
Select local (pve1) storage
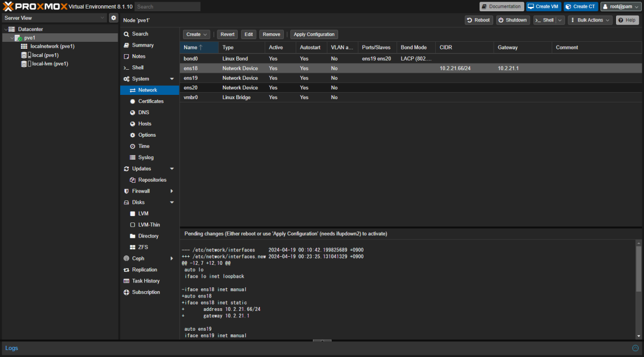pyautogui.click(x=45, y=55)
